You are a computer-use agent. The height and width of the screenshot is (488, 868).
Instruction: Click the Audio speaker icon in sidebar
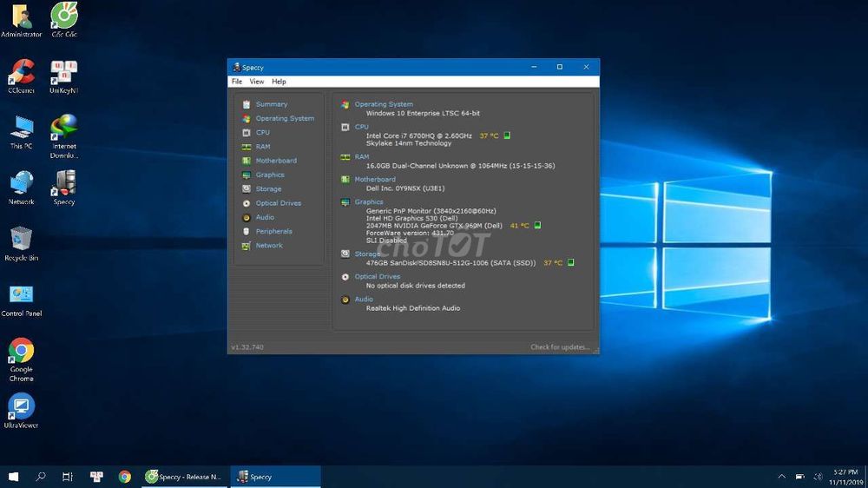[x=247, y=217]
